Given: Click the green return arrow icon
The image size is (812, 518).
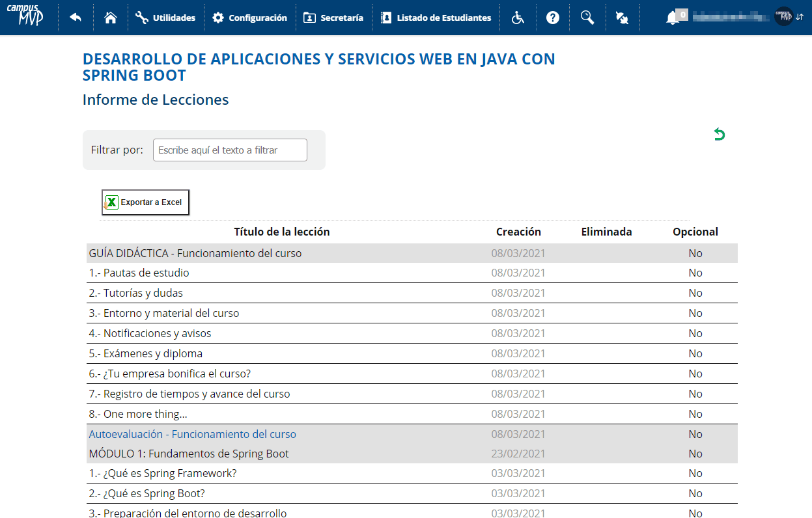Looking at the screenshot, I should pyautogui.click(x=719, y=135).
